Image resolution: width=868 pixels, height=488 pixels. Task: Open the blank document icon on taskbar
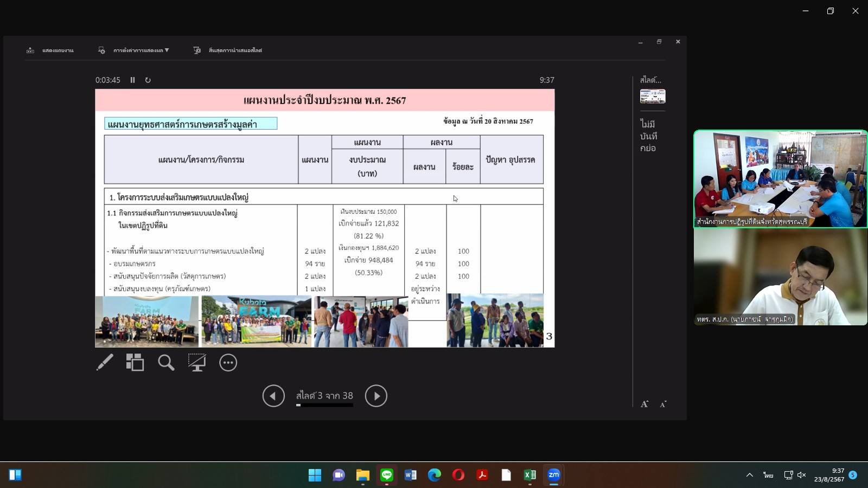click(x=506, y=475)
